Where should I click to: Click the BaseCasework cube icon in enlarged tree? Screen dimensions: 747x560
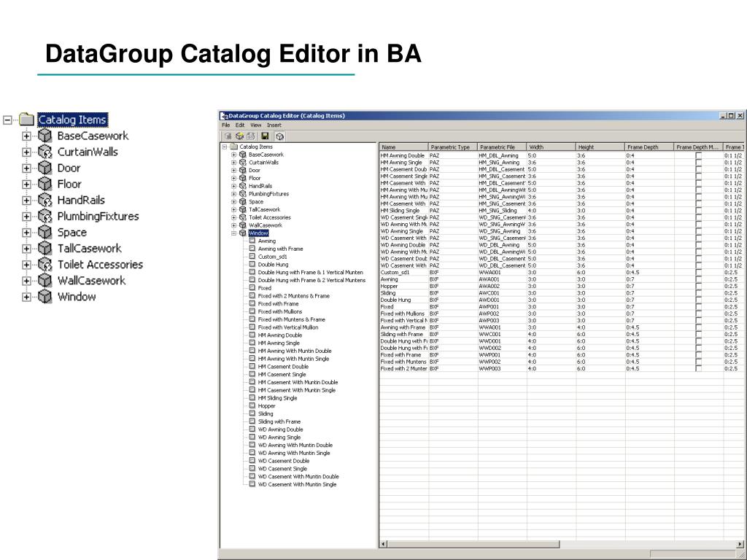[44, 136]
